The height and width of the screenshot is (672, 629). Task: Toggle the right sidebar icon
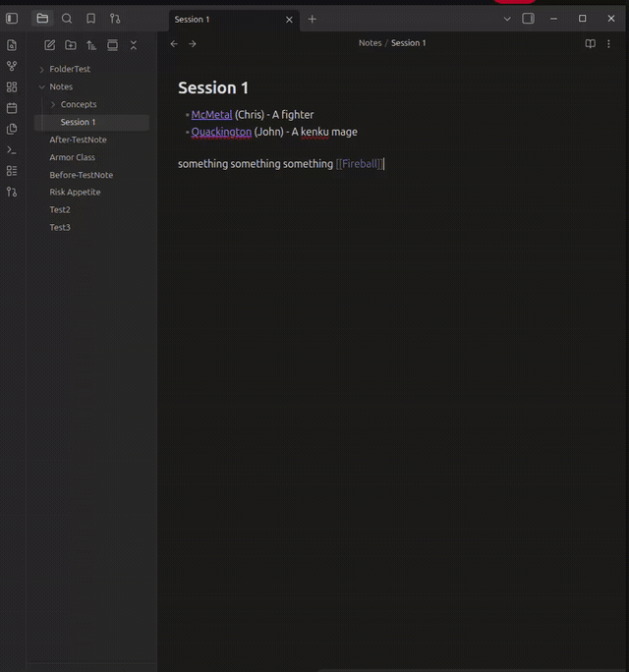(x=528, y=19)
